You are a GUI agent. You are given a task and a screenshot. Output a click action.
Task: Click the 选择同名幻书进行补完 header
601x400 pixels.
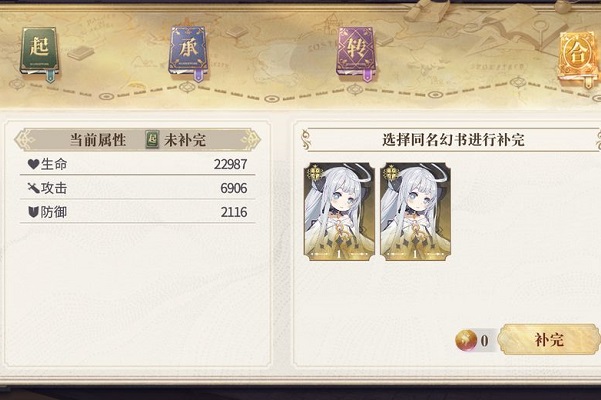pos(453,140)
